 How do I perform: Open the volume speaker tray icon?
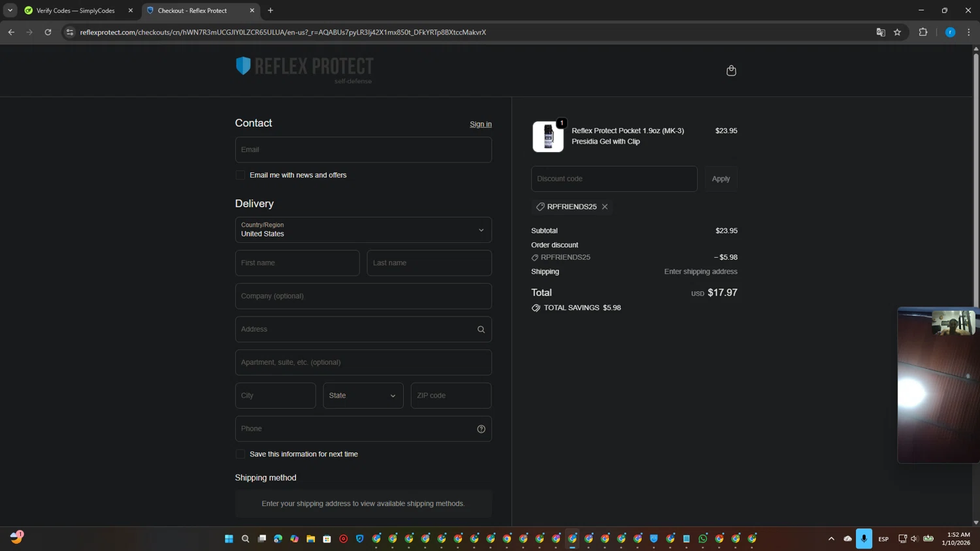pos(915,539)
